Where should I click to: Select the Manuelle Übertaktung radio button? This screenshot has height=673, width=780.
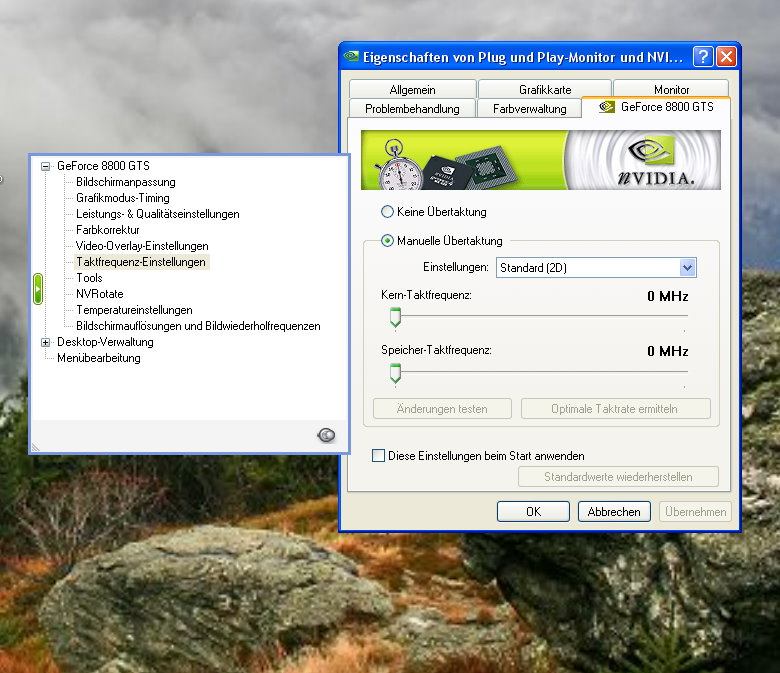point(387,241)
